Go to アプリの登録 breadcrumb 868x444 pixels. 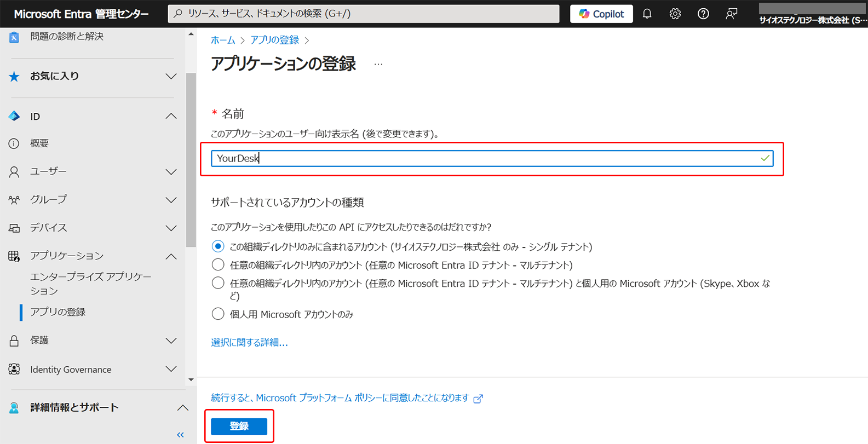[x=274, y=40]
